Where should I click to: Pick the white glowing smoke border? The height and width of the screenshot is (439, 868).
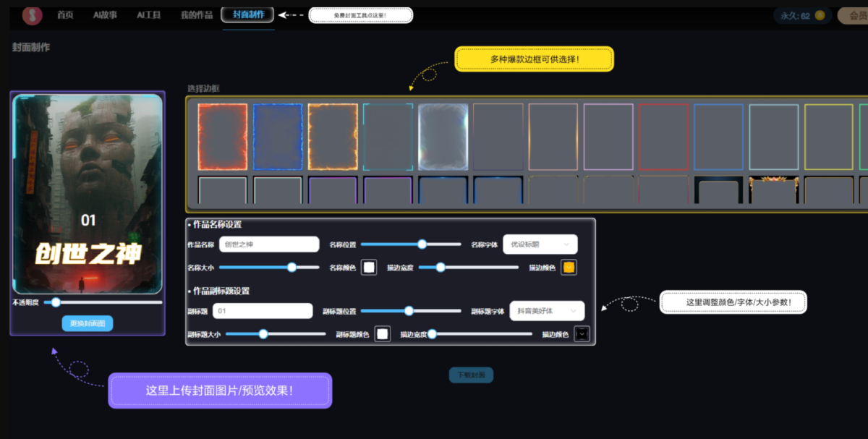[443, 137]
